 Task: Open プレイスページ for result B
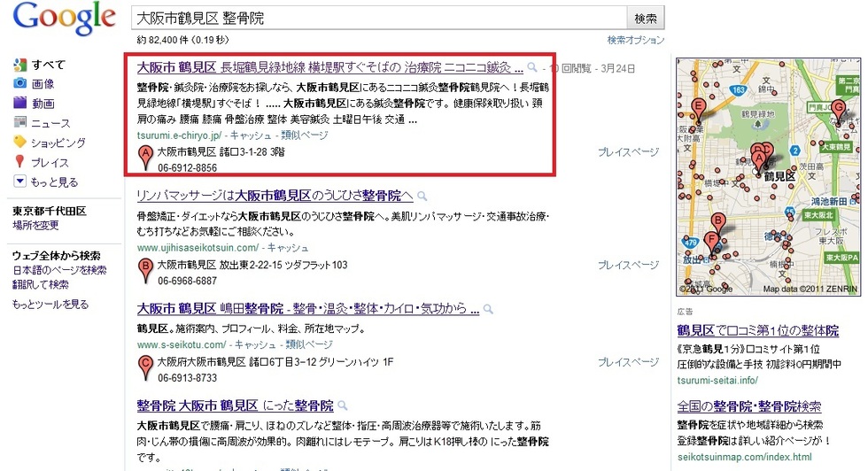coord(628,266)
